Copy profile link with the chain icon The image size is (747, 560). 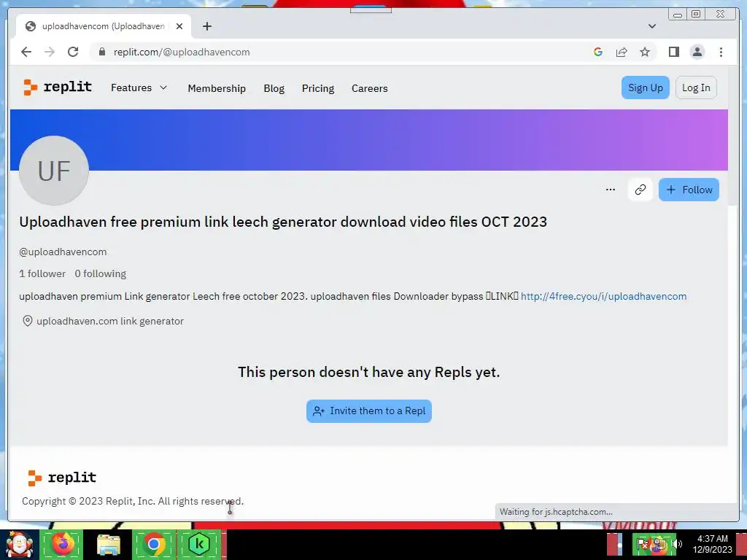click(640, 190)
